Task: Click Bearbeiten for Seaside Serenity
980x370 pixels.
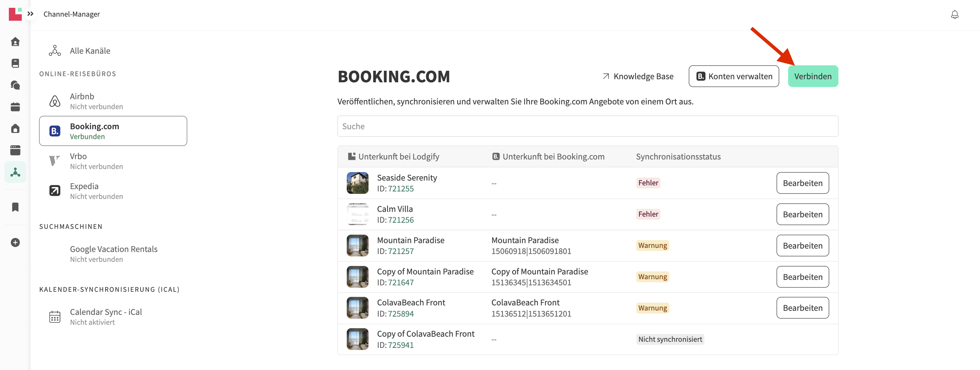Action: [802, 183]
